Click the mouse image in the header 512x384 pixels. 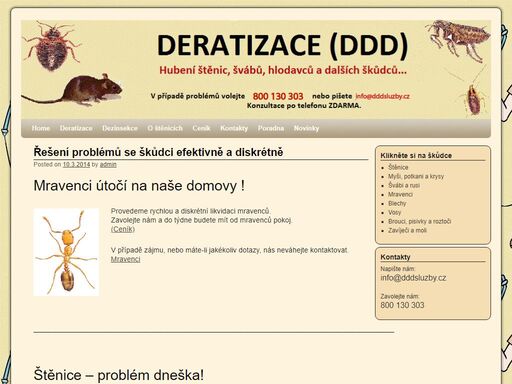click(72, 89)
